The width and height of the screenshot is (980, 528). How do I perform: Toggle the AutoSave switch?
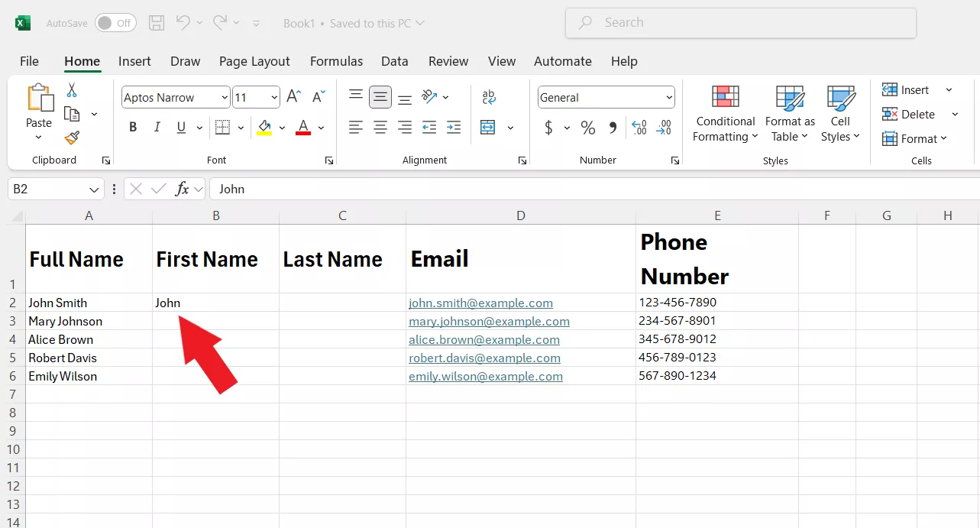(x=115, y=23)
